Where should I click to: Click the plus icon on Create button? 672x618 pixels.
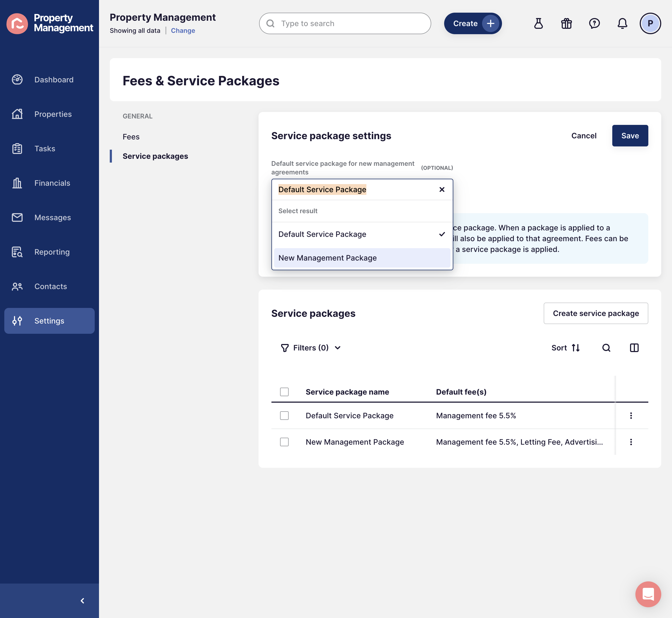490,23
